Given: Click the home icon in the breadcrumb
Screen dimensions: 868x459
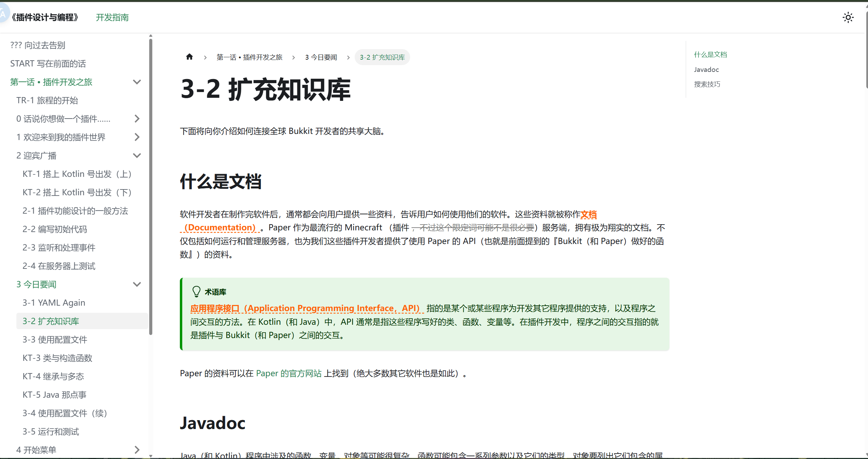Looking at the screenshot, I should (189, 57).
